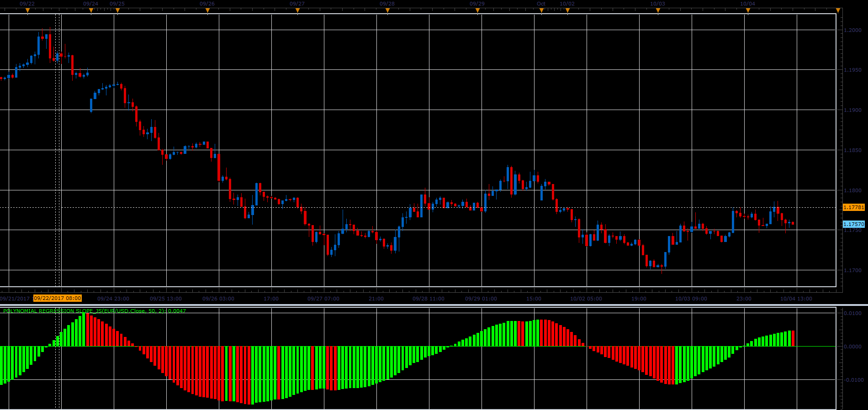
Task: Click the 1.1800 price scale label
Action: tap(853, 190)
